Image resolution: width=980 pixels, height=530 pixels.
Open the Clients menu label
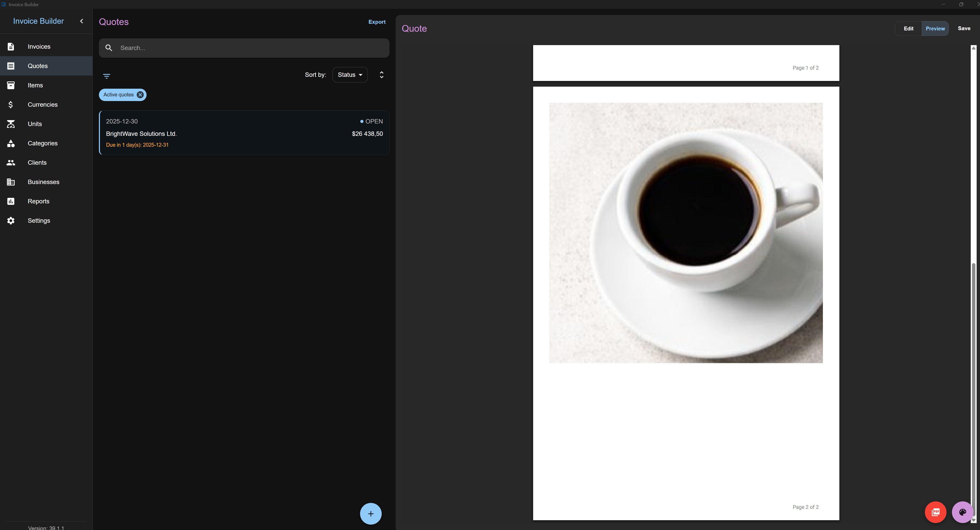pos(37,163)
